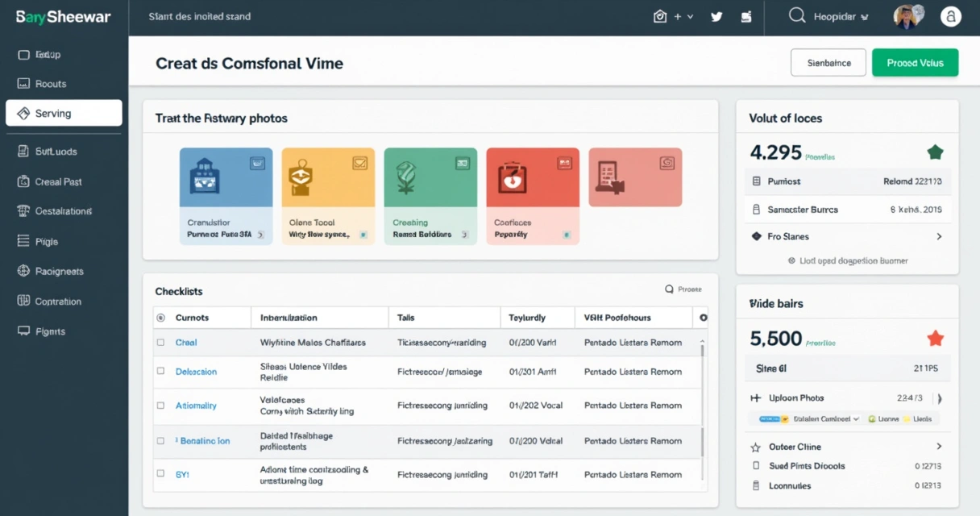The height and width of the screenshot is (516, 980).
Task: Toggle the header radio next to Curnots
Action: point(160,318)
